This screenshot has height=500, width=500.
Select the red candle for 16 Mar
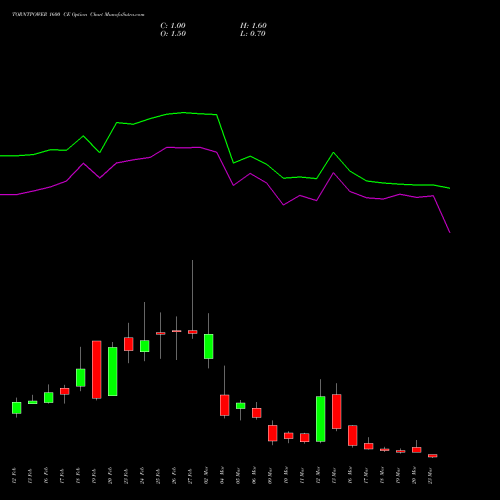[353, 435]
